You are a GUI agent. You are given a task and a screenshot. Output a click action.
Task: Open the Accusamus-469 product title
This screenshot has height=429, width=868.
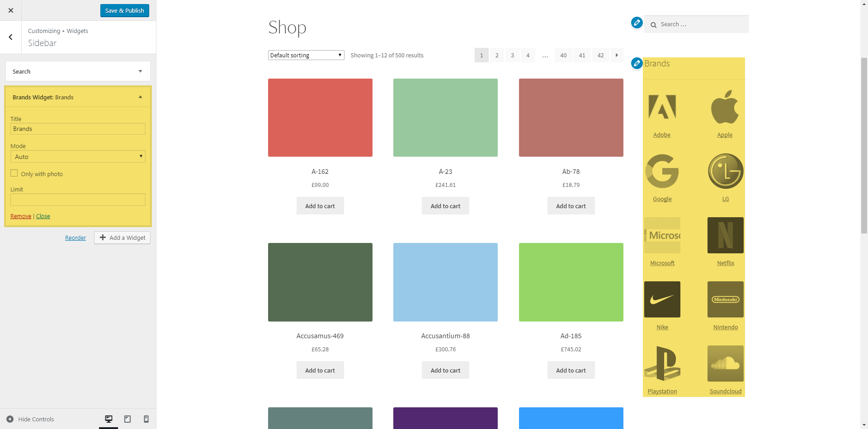pyautogui.click(x=320, y=336)
